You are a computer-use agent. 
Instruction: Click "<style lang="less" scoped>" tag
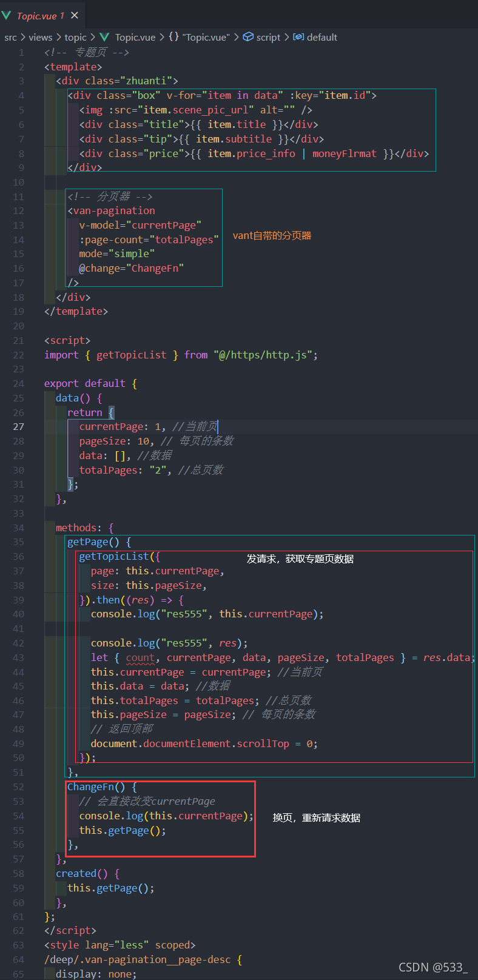(120, 945)
